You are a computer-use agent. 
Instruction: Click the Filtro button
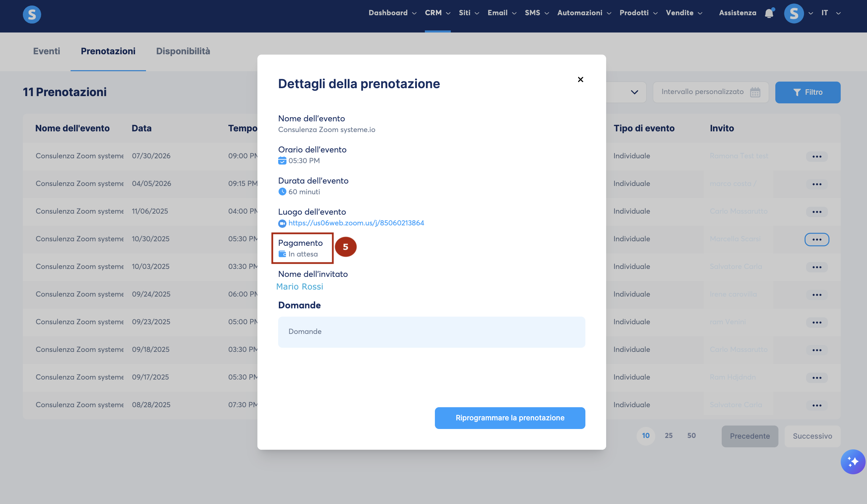(x=808, y=92)
